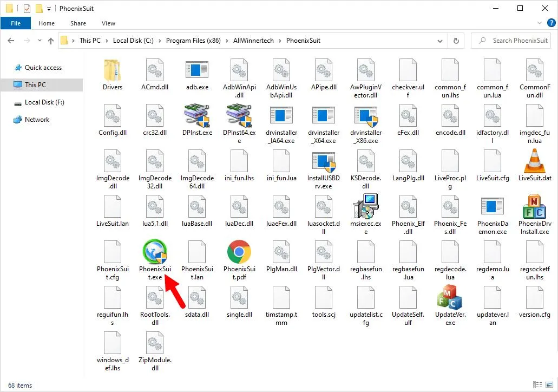Click the New folder quick access toolbar icon

coord(39,8)
